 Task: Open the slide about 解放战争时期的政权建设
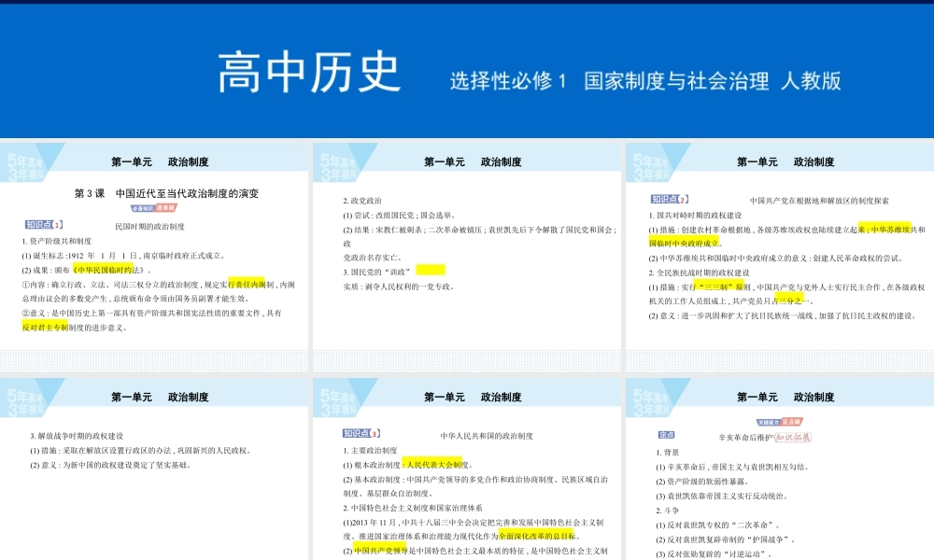click(x=154, y=469)
